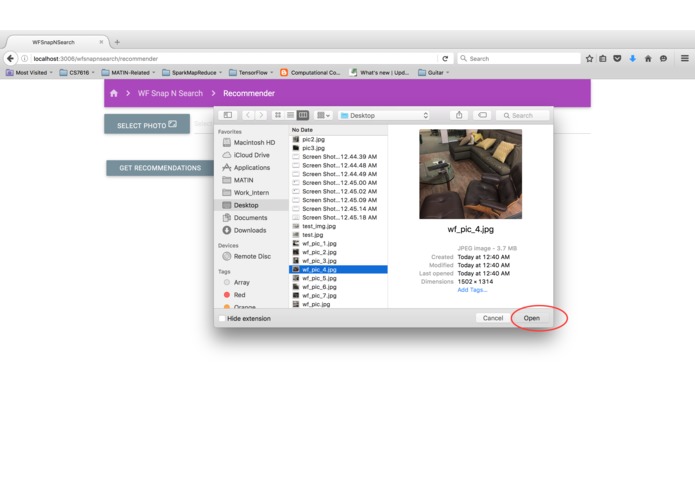Toggle the Hide extension checkbox
Viewport: 695px width, 494px height.
[222, 318]
